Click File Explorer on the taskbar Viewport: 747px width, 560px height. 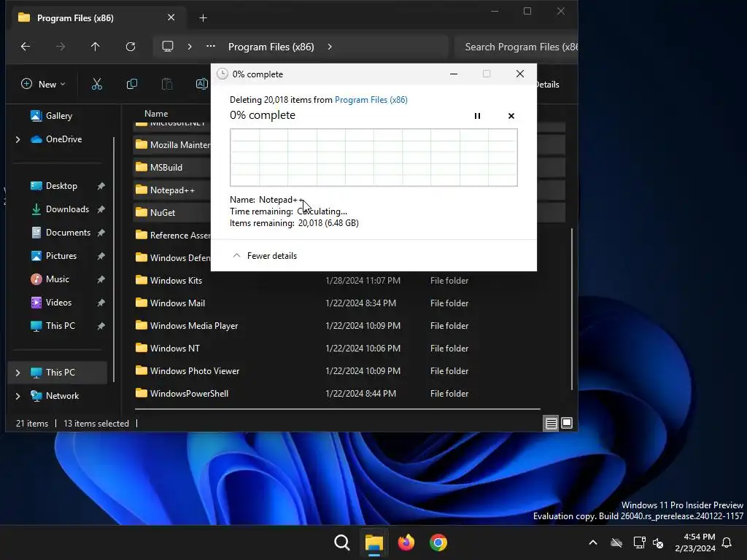tap(374, 542)
